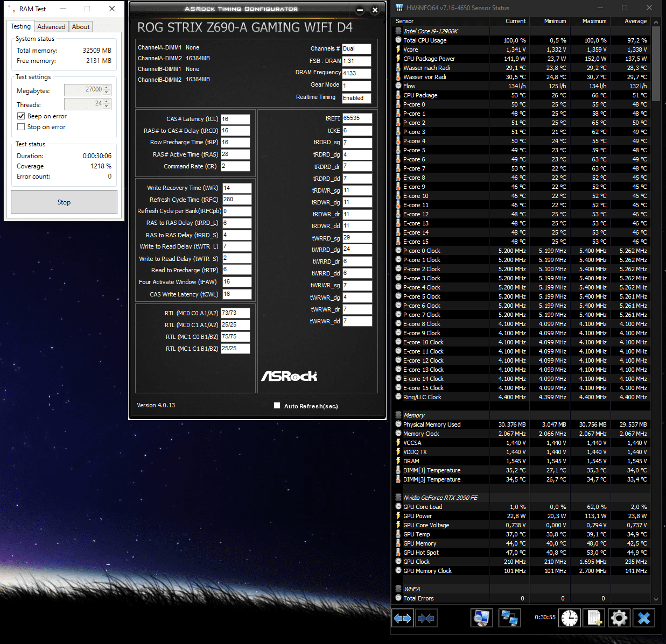
Task: Click the Flow sensor row icon
Action: (398, 86)
